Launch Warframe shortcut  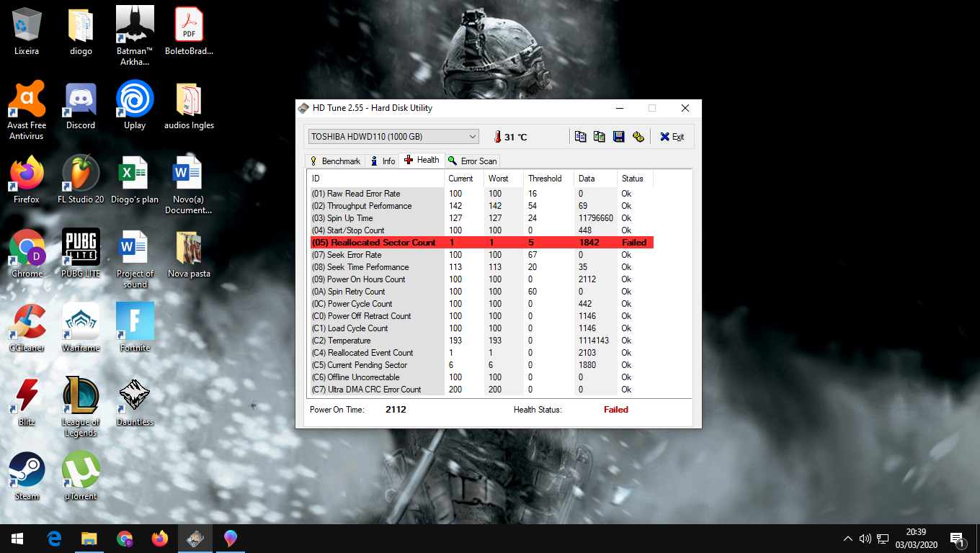coord(81,328)
